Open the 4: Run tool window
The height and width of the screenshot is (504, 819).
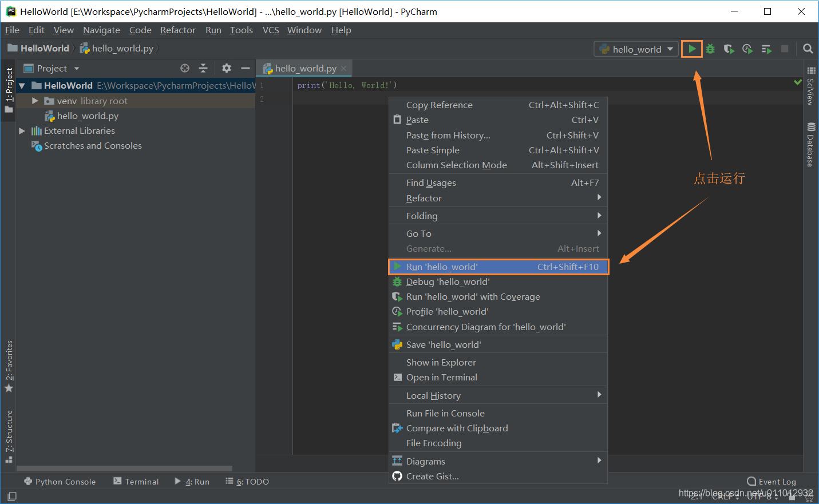point(192,482)
